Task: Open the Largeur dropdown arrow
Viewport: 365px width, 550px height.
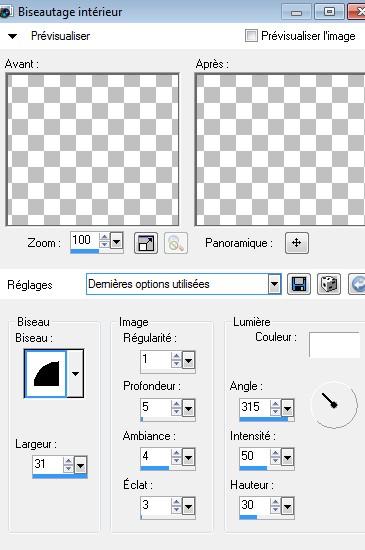Action: coord(81,466)
